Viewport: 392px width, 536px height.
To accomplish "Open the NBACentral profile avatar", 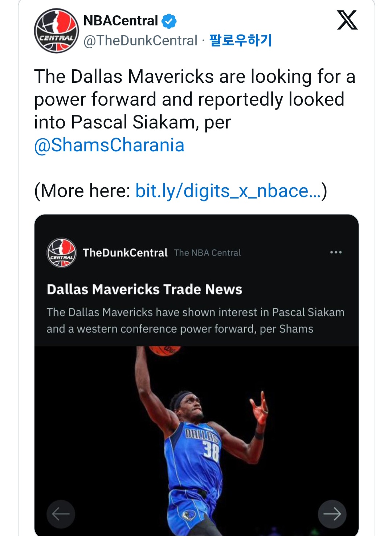I will [x=56, y=31].
